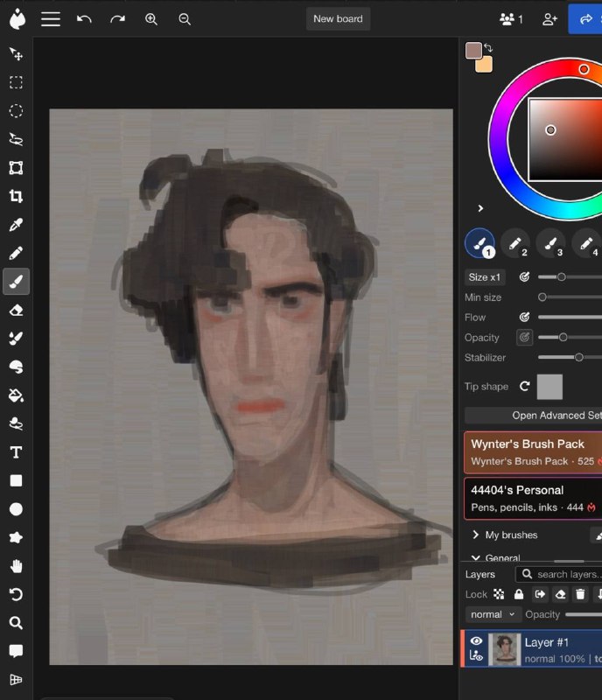The image size is (602, 700).
Task: Switch to brush slot 2
Action: 515,244
